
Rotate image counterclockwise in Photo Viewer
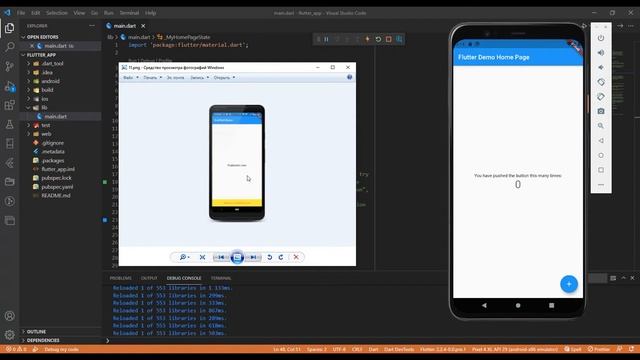269,257
